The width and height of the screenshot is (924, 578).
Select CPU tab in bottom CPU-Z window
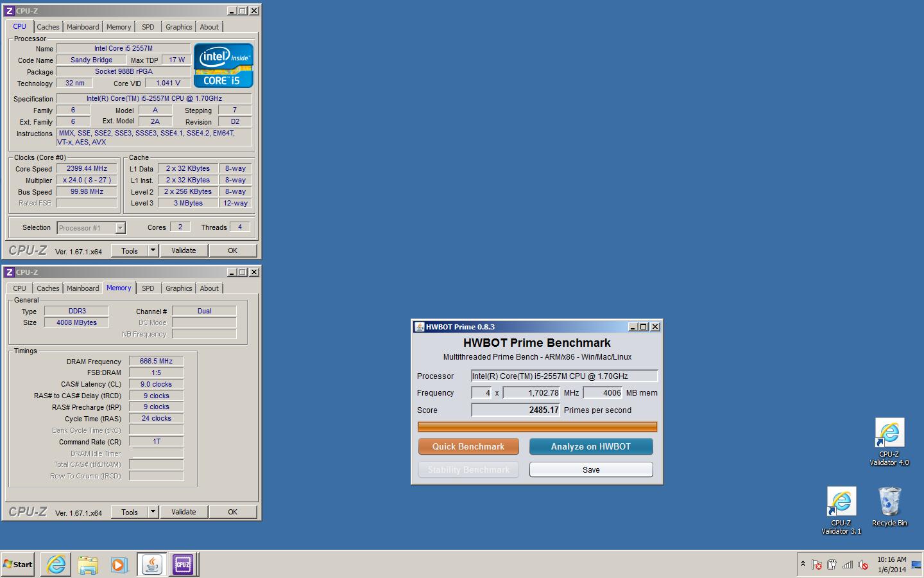20,288
